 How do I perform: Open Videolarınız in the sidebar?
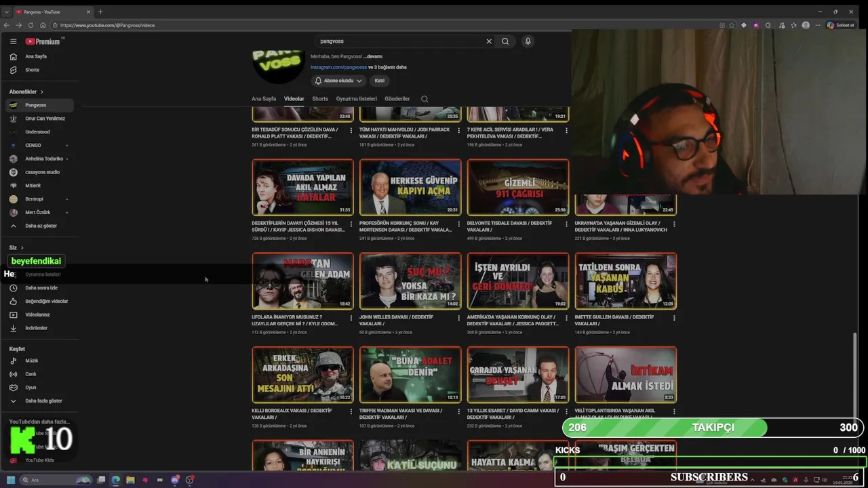click(39, 314)
